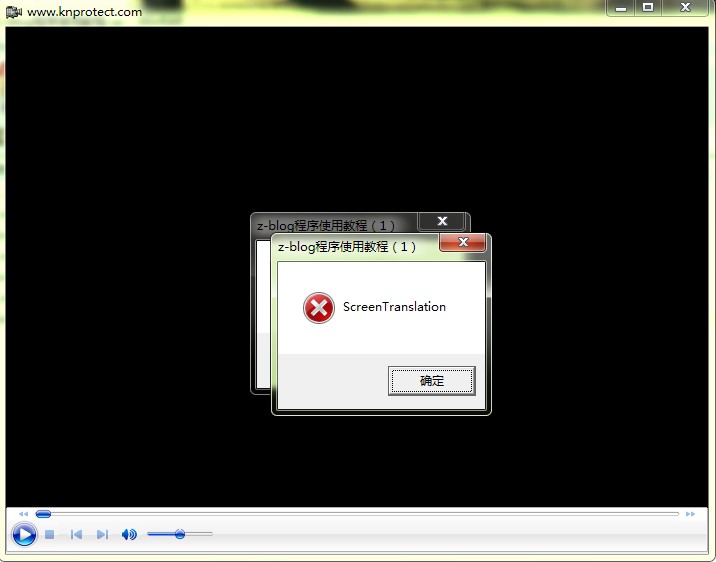Image resolution: width=716 pixels, height=562 pixels.
Task: Click the www.knprotect.com window title
Action: (84, 12)
